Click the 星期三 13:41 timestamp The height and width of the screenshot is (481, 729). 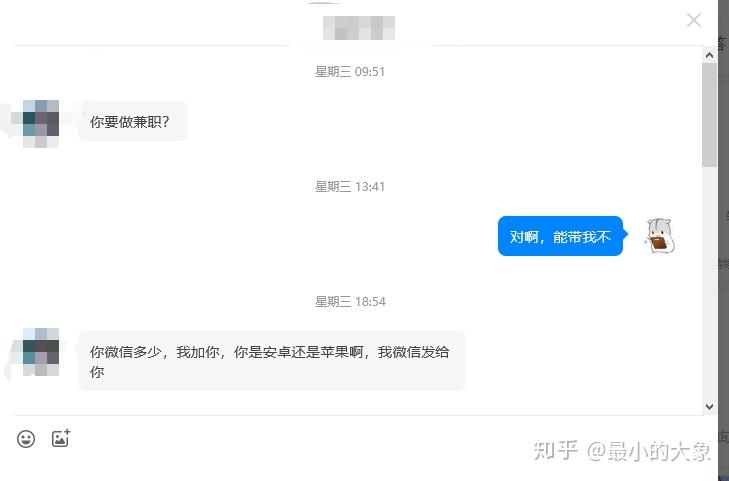point(350,187)
